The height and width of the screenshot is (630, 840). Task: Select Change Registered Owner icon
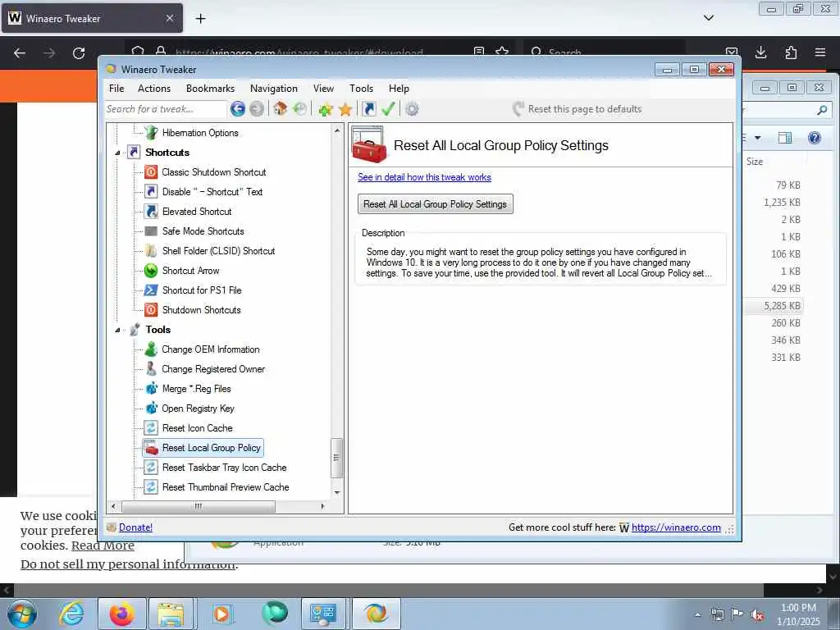pyautogui.click(x=151, y=369)
